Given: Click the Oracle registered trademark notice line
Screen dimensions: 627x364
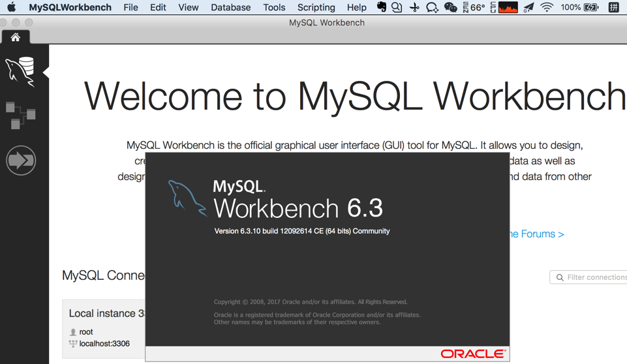Looking at the screenshot, I should [317, 315].
